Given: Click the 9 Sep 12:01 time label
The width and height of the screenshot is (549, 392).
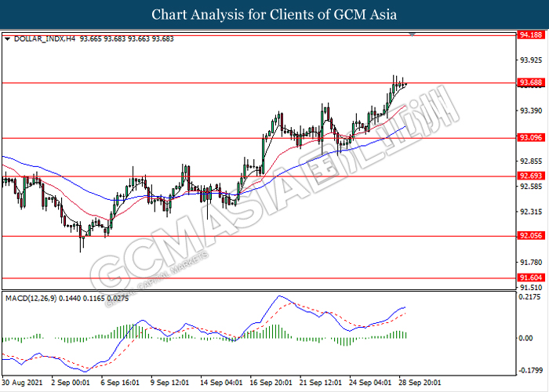Looking at the screenshot, I should coord(170,383).
